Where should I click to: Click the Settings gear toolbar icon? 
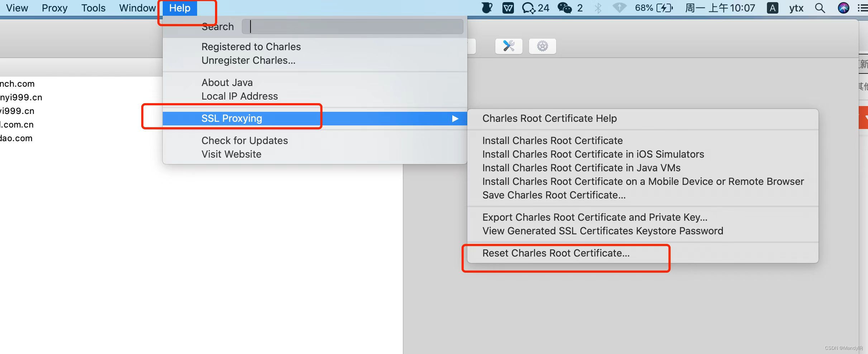pyautogui.click(x=542, y=46)
